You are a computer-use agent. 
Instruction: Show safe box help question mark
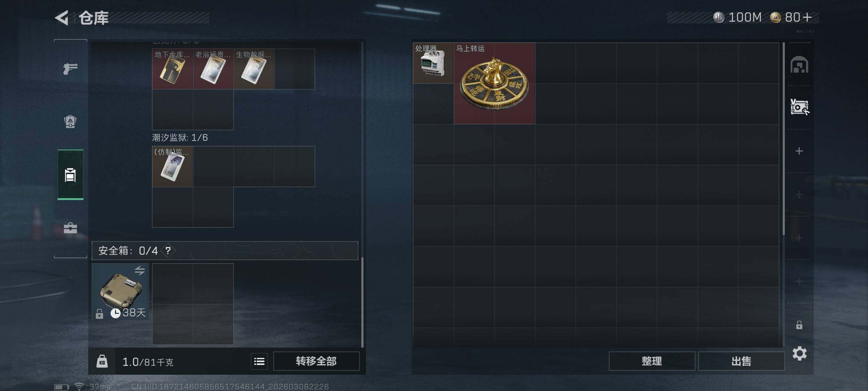click(168, 251)
